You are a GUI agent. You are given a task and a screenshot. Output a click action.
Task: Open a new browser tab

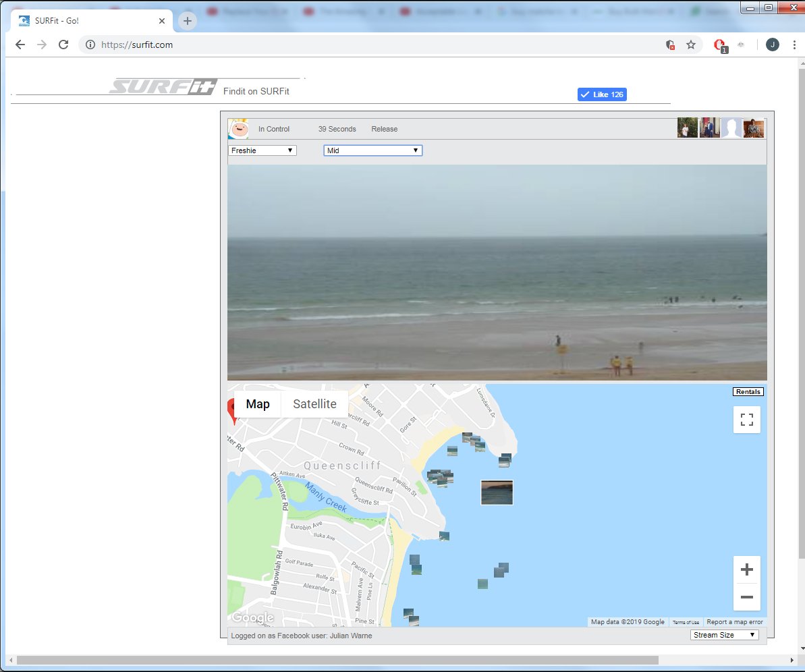click(188, 20)
